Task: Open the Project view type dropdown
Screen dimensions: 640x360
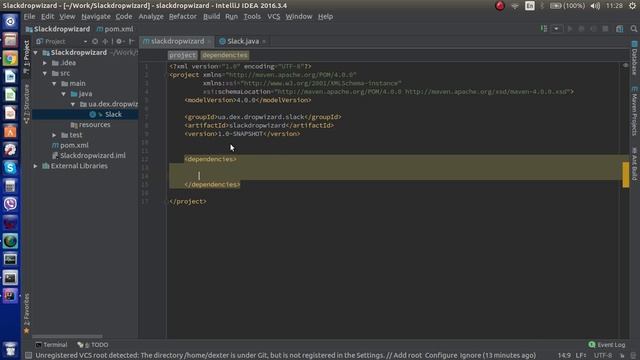Action: [x=85, y=42]
